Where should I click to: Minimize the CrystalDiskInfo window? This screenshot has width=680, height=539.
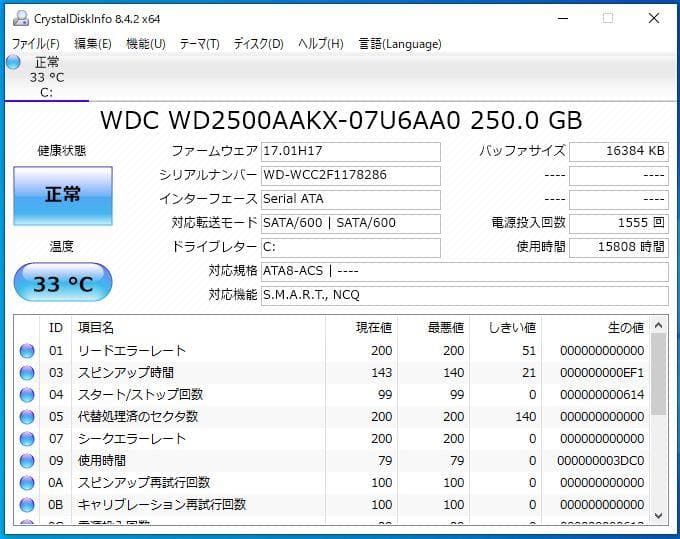point(563,19)
